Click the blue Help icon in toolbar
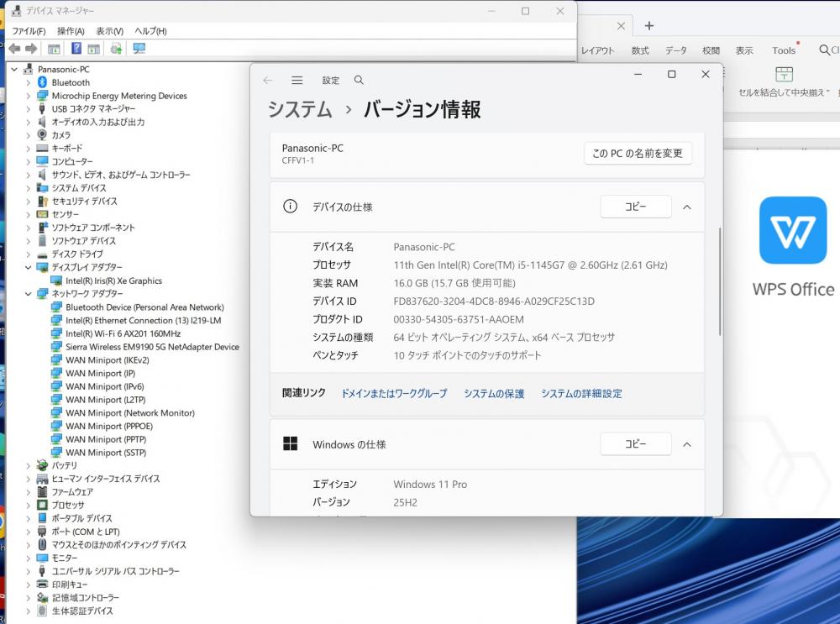 click(x=76, y=49)
